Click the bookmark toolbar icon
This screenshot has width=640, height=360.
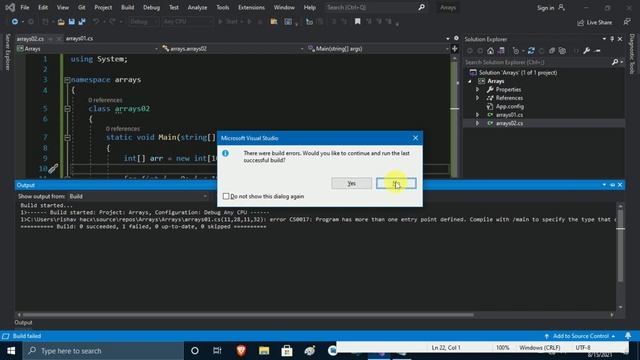358,22
